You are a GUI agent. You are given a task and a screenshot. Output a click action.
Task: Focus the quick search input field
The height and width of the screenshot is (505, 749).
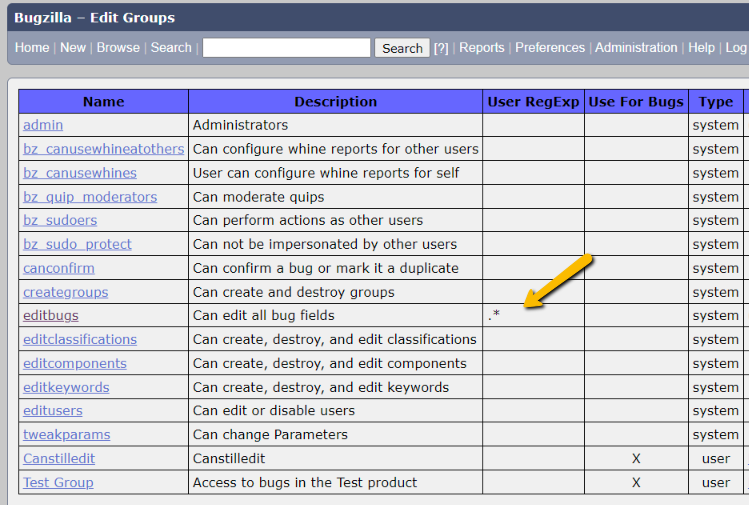(x=287, y=48)
